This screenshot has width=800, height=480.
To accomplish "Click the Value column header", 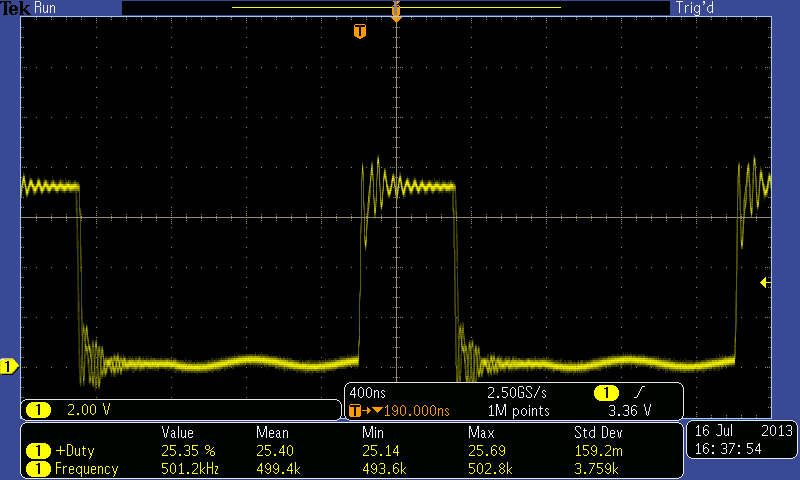I will [x=178, y=433].
